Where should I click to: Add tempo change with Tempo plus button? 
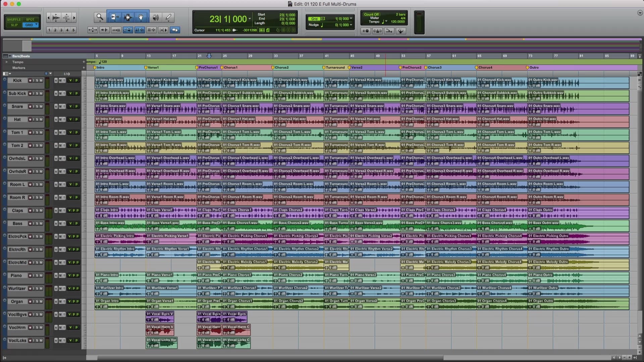(84, 62)
